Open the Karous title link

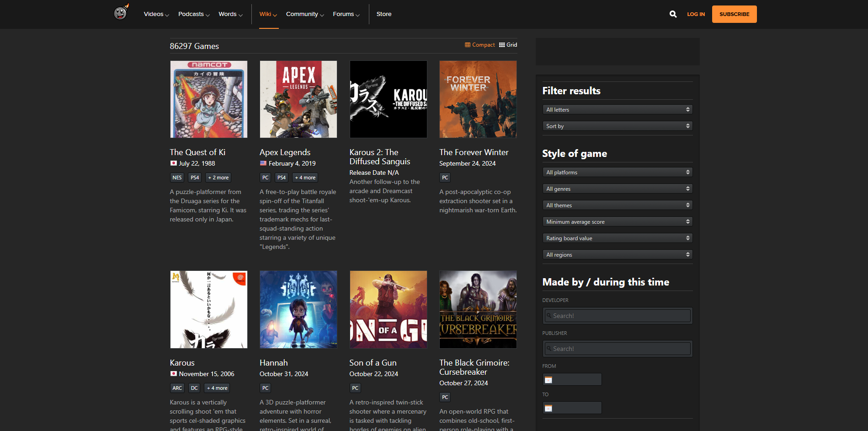[182, 363]
